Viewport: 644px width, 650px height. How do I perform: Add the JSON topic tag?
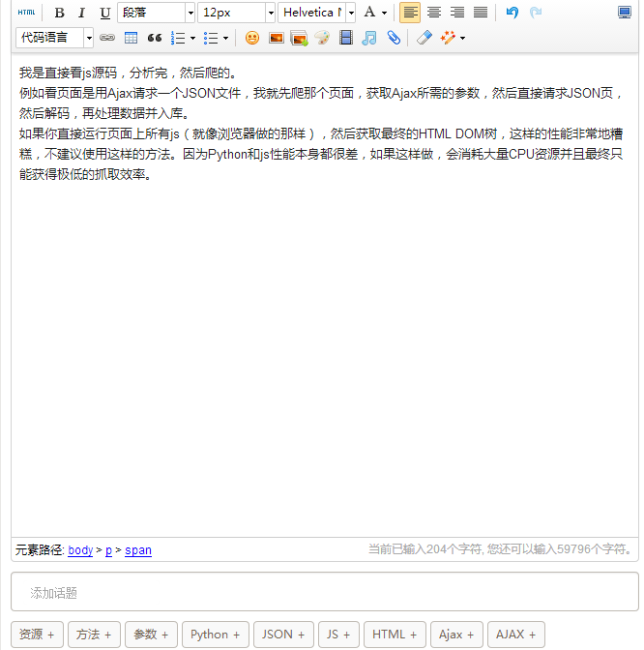pos(283,635)
